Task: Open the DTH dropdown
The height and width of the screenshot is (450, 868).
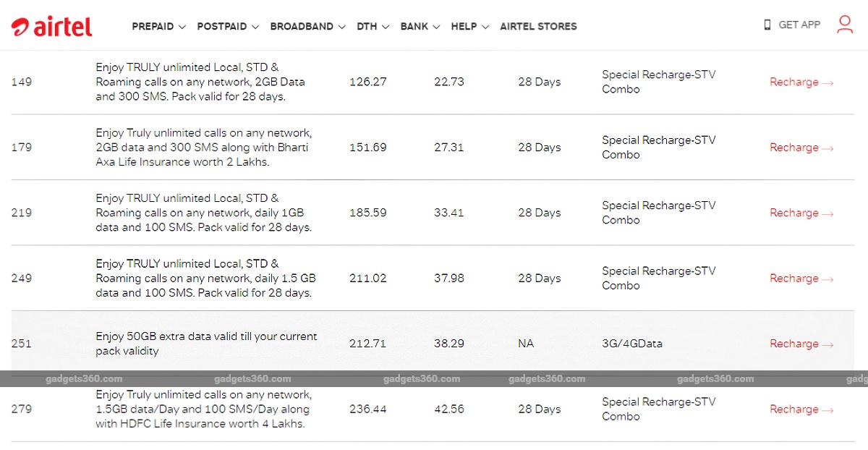Action: (372, 26)
